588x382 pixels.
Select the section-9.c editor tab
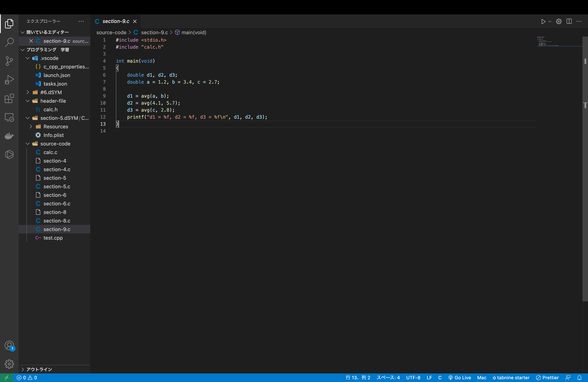point(116,22)
